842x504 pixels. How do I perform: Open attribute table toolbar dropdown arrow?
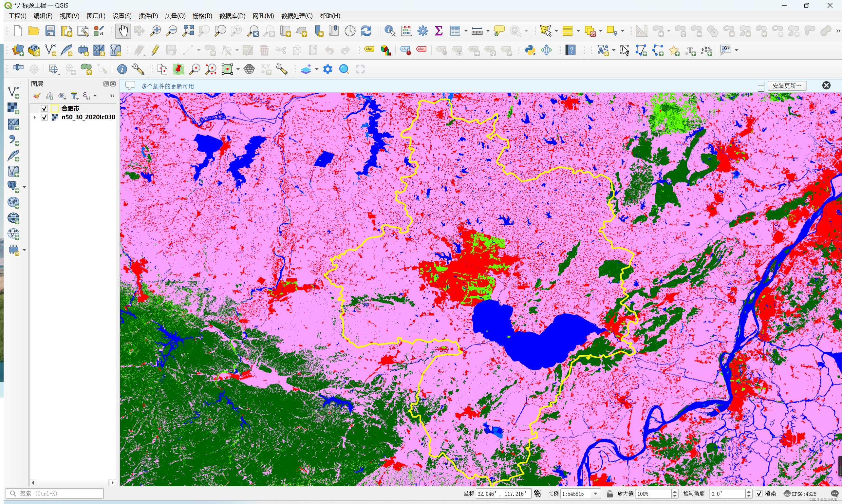pos(466,31)
